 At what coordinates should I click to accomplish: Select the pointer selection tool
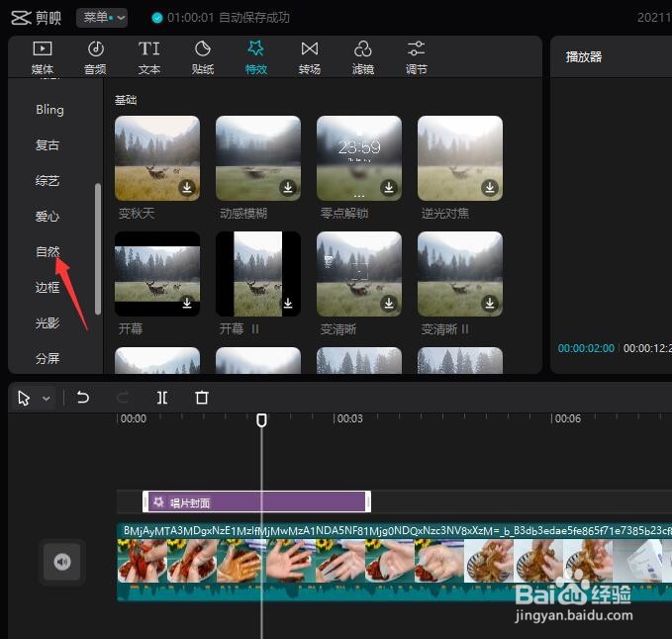(24, 398)
